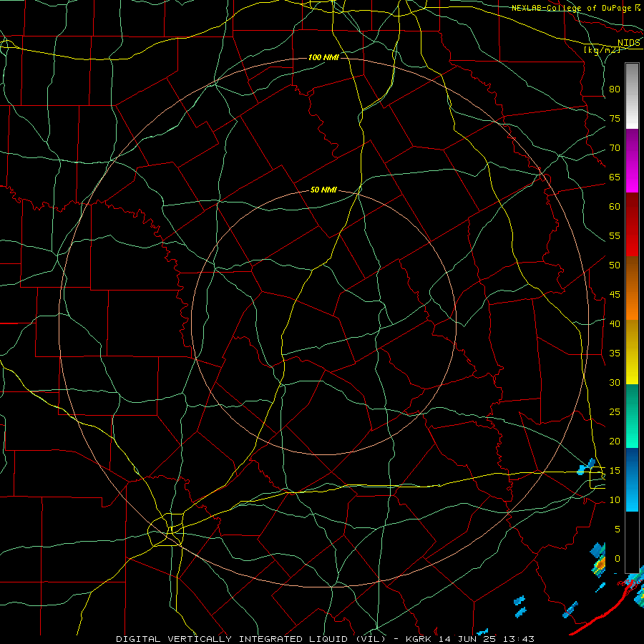
Task: Click the kg/m2 units label
Action: tap(602, 50)
